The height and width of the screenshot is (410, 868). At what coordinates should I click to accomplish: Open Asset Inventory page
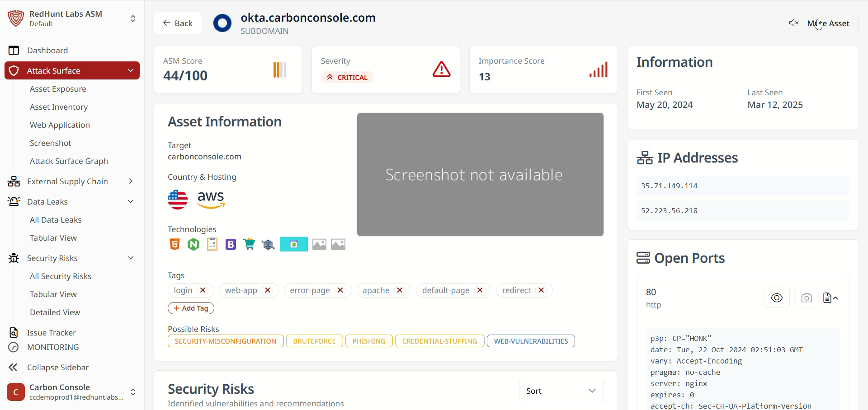59,107
